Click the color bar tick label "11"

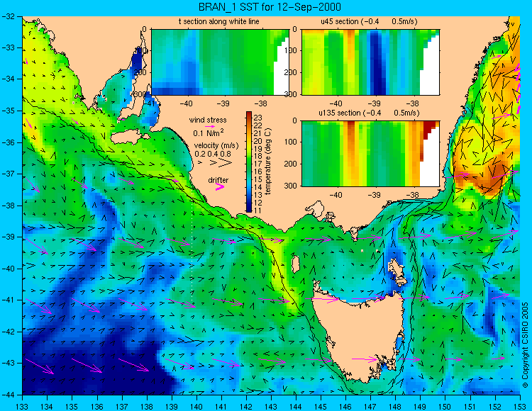(258, 210)
